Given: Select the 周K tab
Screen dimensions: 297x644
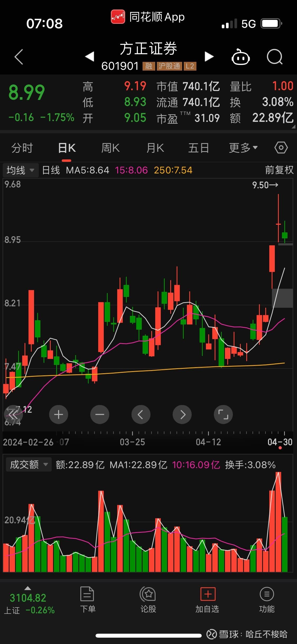Looking at the screenshot, I should click(111, 148).
